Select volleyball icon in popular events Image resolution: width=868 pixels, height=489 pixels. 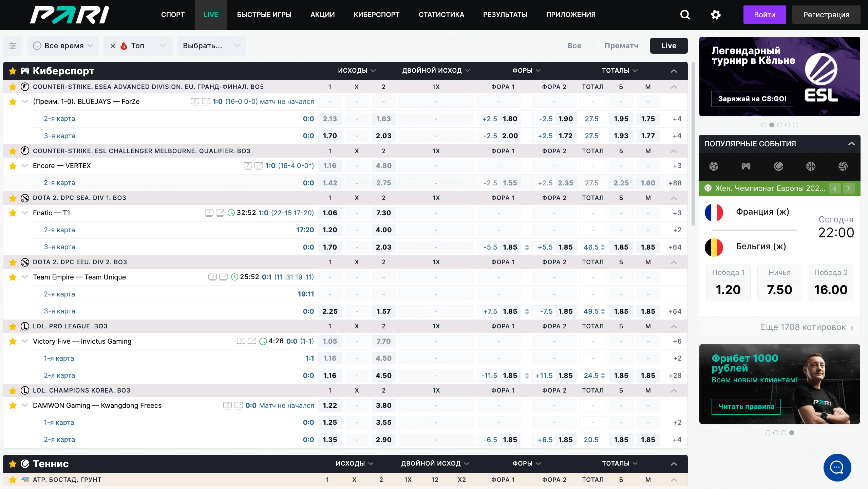843,166
